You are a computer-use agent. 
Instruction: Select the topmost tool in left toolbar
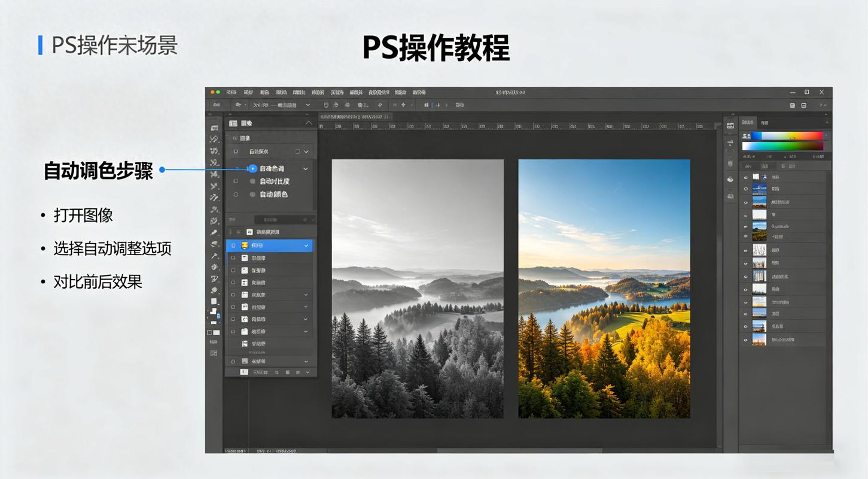click(214, 128)
